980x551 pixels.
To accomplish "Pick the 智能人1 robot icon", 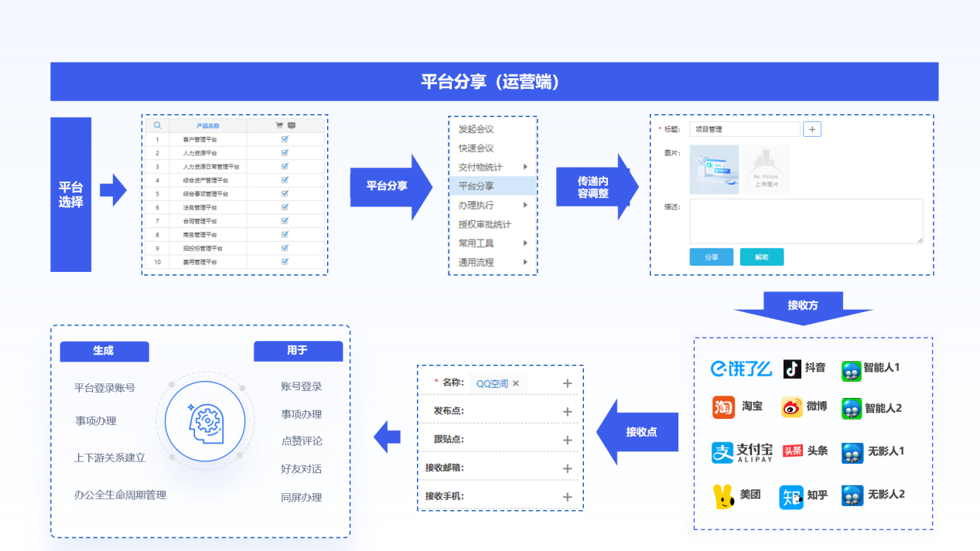I will 852,370.
